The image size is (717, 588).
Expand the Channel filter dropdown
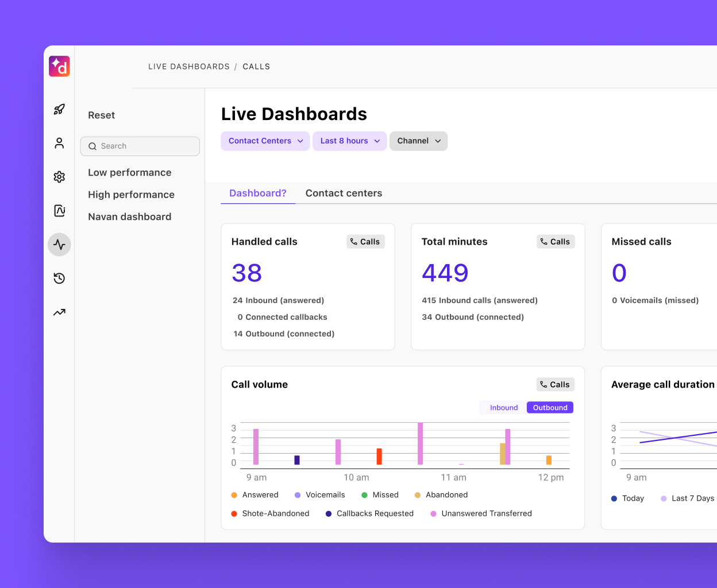418,141
